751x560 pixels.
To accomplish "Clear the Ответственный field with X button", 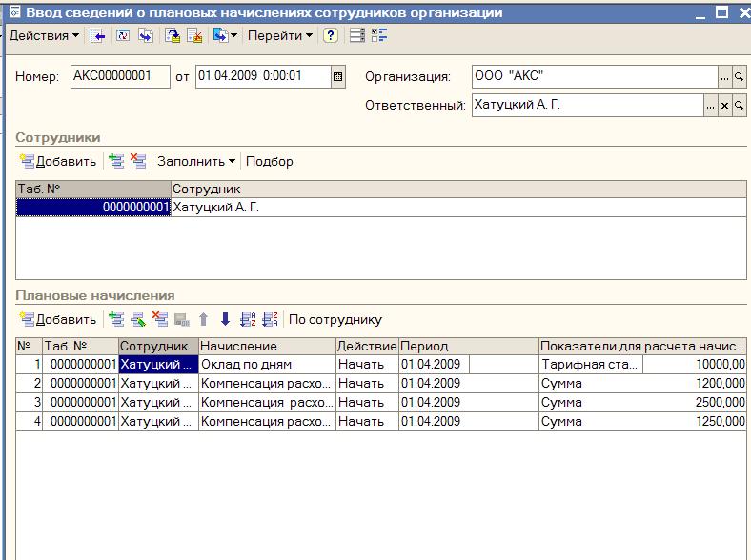I will pyautogui.click(x=724, y=106).
